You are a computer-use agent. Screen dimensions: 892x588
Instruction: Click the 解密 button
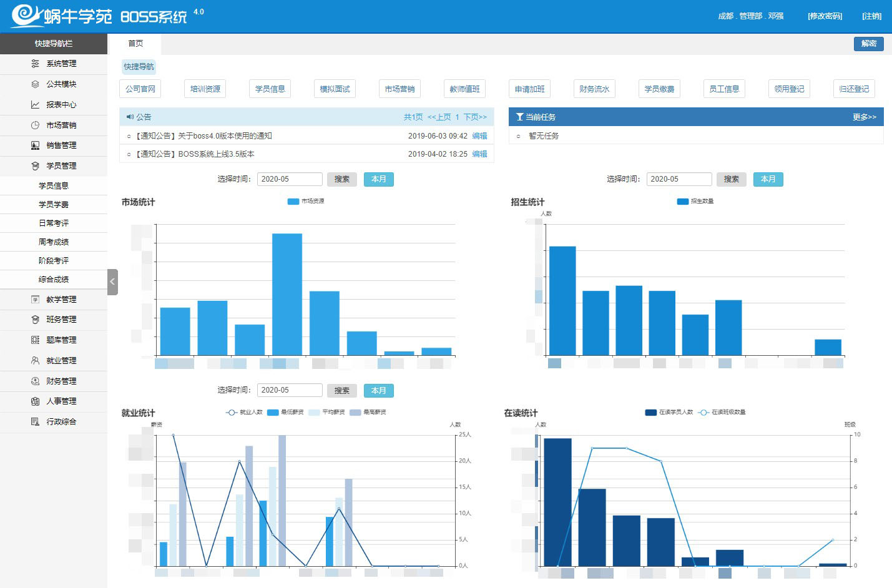(x=868, y=44)
